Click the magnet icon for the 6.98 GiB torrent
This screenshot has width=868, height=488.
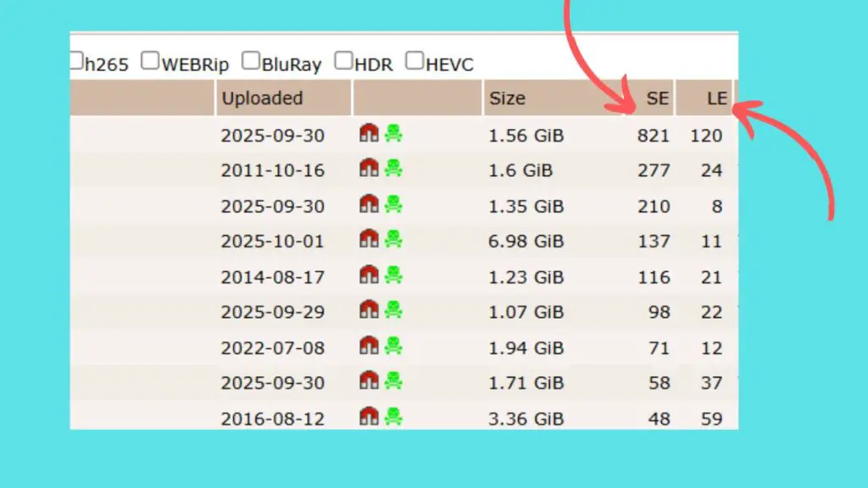369,238
